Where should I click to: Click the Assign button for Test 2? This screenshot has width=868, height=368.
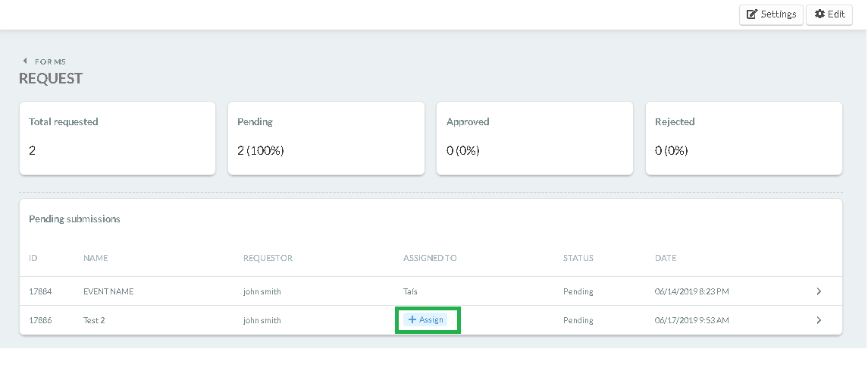pos(426,319)
